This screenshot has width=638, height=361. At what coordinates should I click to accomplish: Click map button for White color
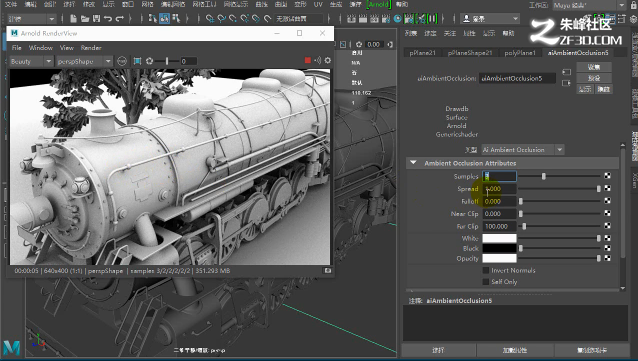coord(607,238)
